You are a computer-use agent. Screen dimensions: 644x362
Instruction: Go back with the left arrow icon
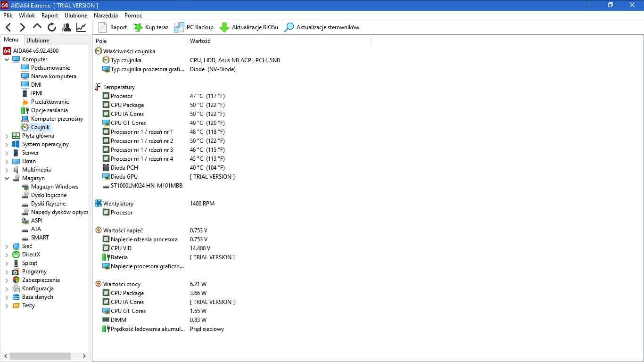pos(8,27)
